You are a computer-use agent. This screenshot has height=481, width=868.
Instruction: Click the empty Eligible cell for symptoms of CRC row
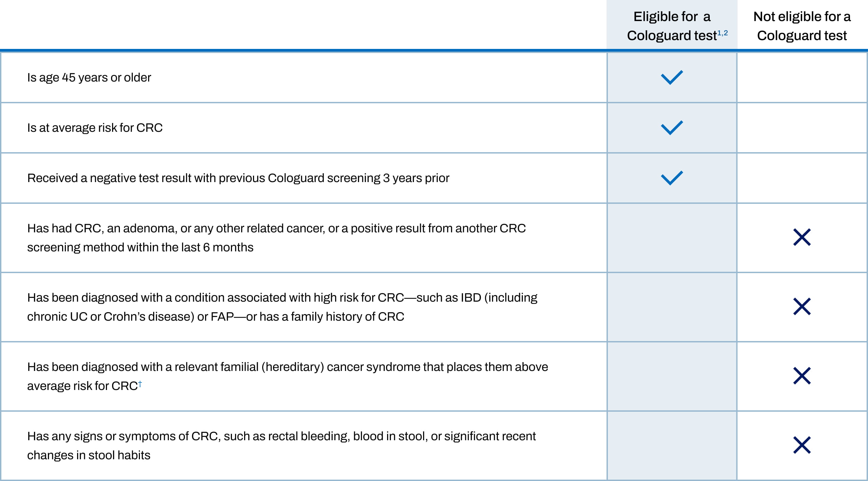coord(672,445)
